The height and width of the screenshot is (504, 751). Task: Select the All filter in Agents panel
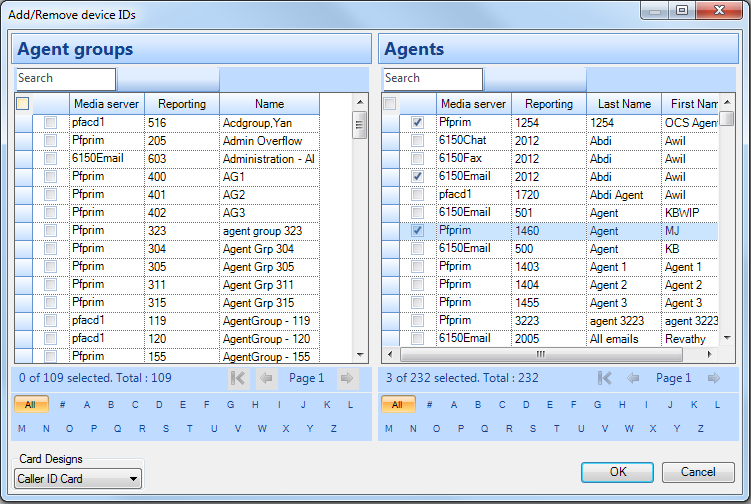[x=397, y=405]
